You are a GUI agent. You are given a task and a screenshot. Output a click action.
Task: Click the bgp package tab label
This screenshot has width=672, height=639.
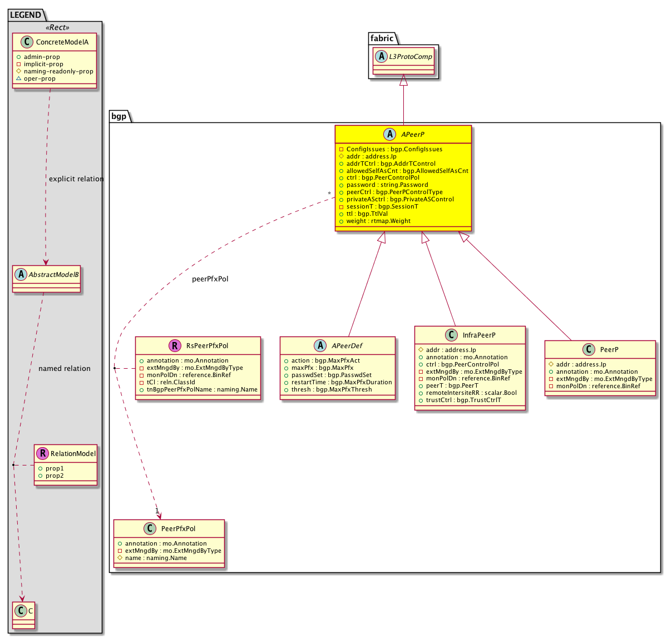(x=119, y=116)
